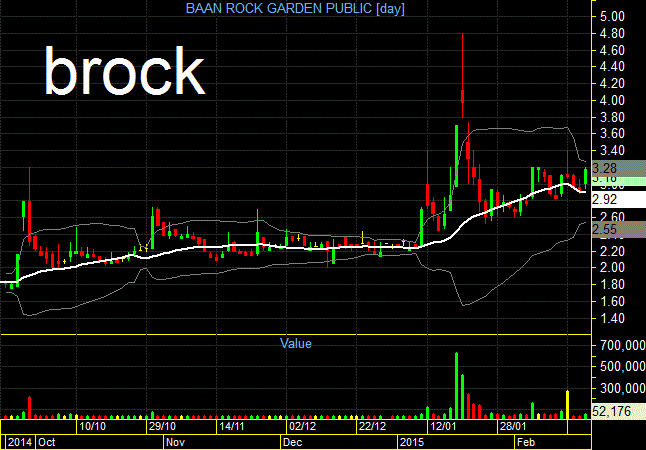Select the 5.00 price axis label
This screenshot has width=646, height=450.
click(x=613, y=16)
